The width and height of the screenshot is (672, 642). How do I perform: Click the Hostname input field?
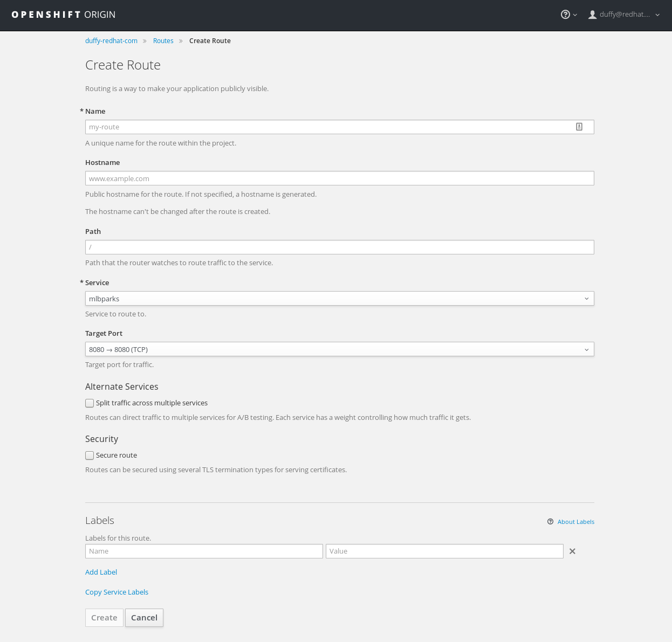click(340, 178)
